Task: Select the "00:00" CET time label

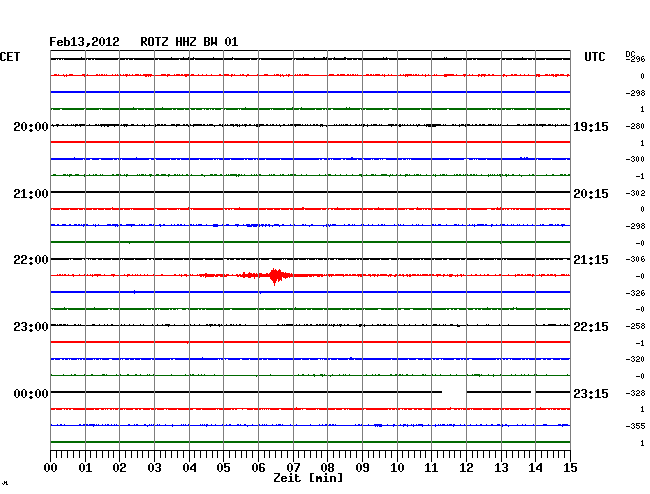Action: 31,393
